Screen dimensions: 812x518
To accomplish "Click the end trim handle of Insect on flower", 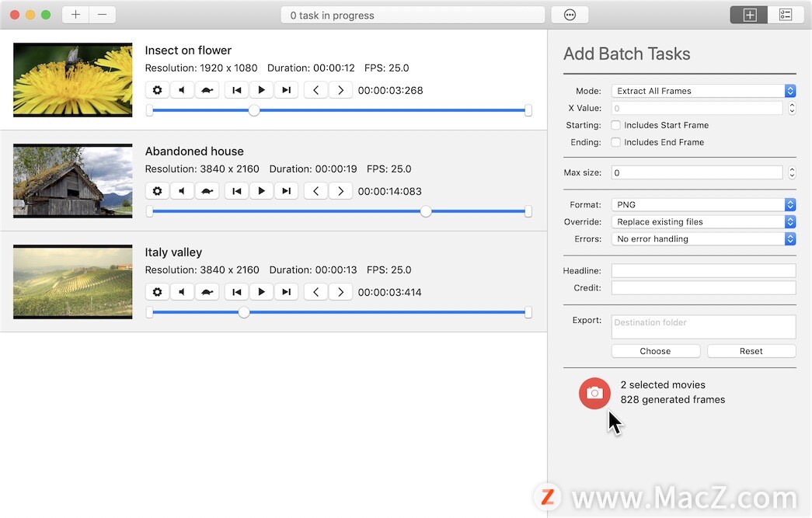I will [x=528, y=110].
